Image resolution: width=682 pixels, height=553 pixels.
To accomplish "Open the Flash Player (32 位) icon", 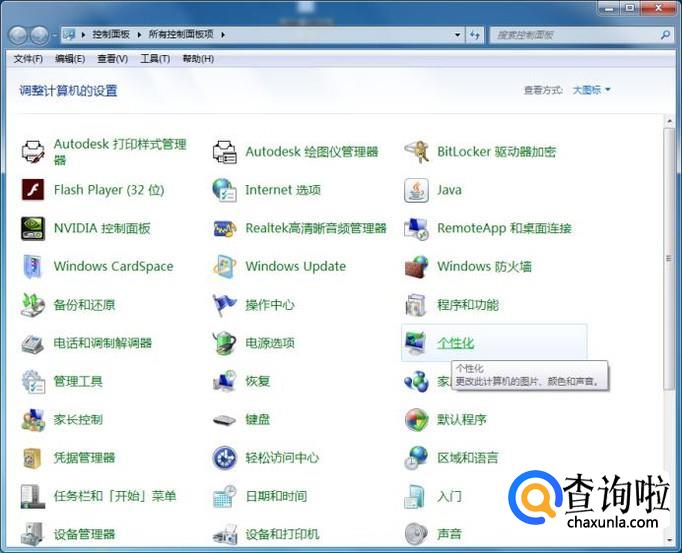I will point(33,190).
